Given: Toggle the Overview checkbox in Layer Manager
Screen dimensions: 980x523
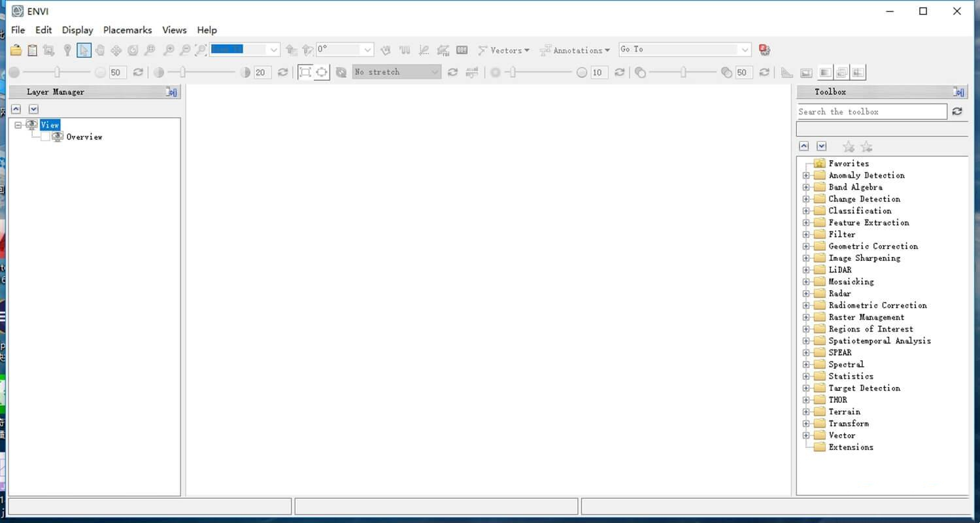Looking at the screenshot, I should 45,137.
